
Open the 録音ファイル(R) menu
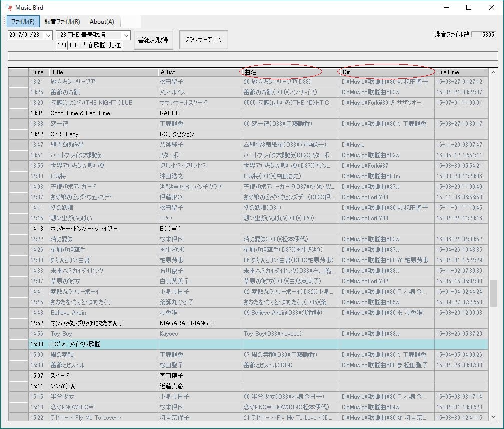(62, 22)
